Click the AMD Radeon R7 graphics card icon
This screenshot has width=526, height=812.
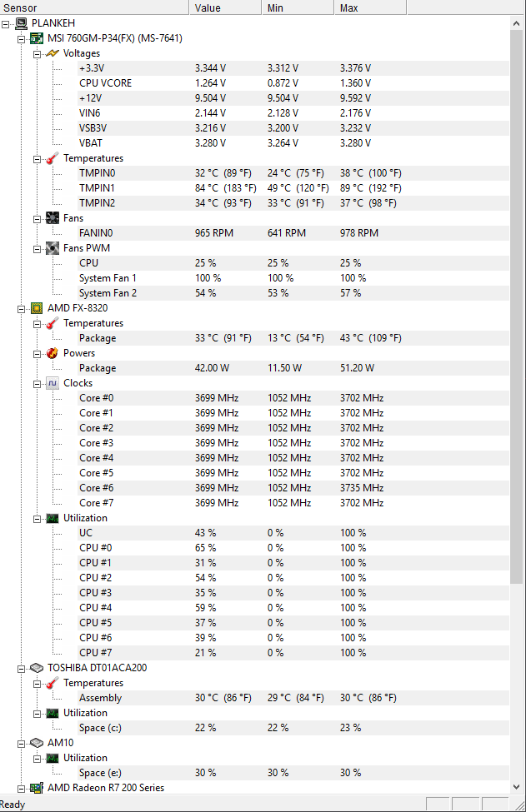tap(37, 788)
